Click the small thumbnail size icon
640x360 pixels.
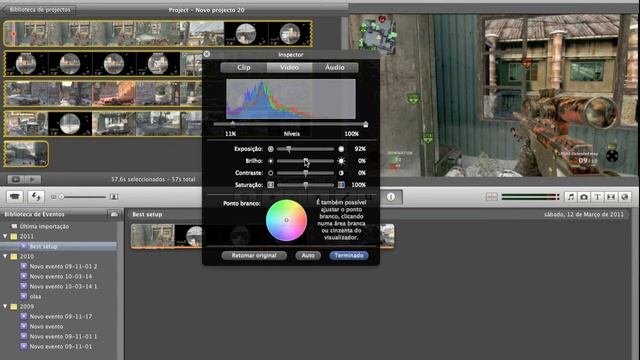pyautogui.click(x=53, y=197)
